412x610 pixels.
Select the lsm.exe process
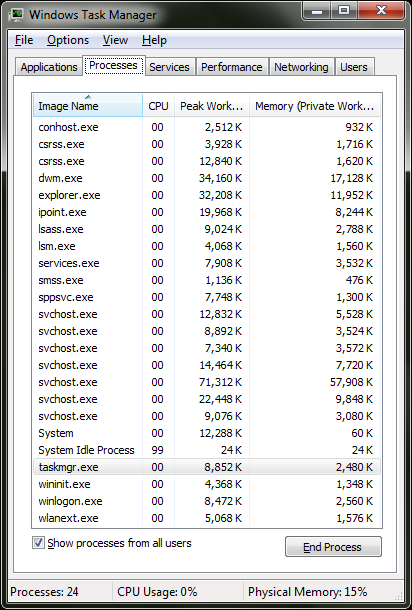207,246
